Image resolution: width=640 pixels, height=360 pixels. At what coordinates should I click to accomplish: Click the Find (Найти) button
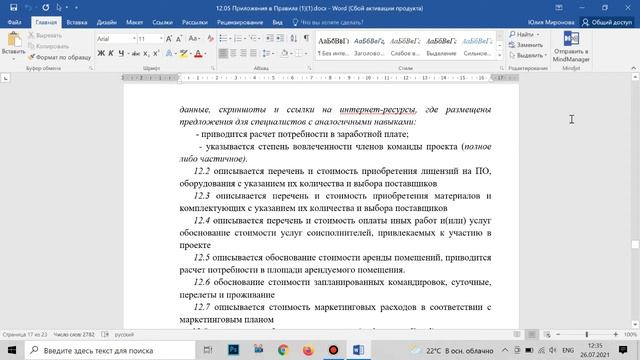coord(521,34)
